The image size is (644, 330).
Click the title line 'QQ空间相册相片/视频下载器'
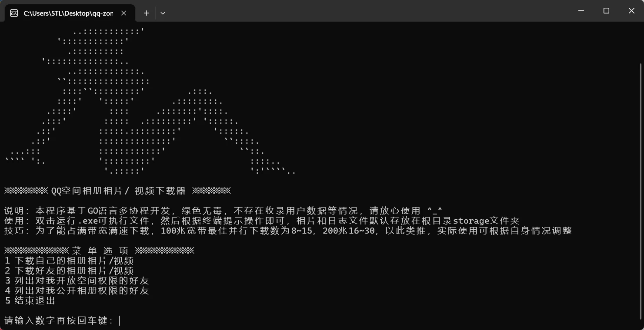(x=118, y=191)
